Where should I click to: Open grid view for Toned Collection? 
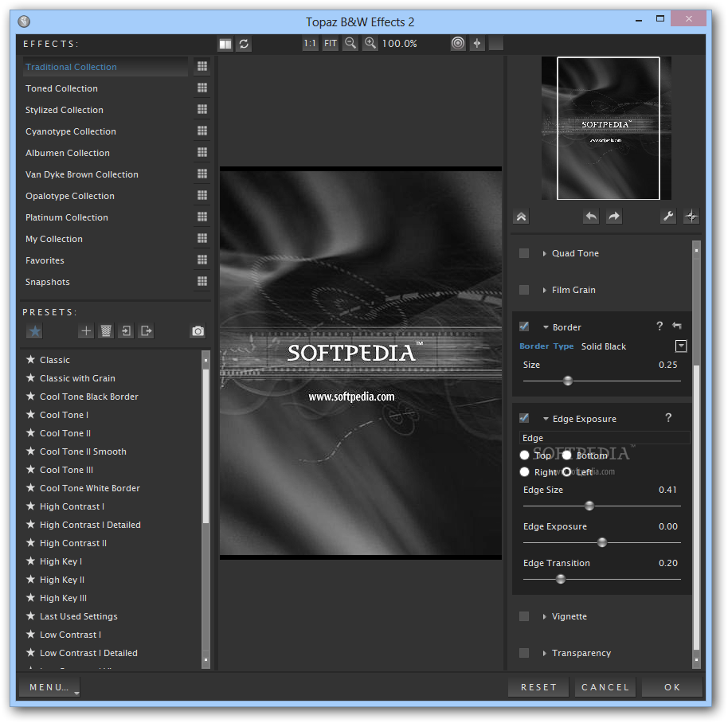point(202,88)
